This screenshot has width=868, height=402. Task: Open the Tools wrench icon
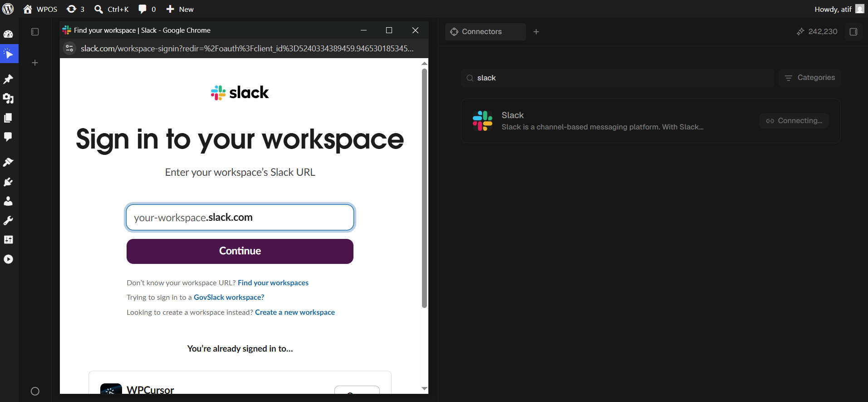pos(8,220)
